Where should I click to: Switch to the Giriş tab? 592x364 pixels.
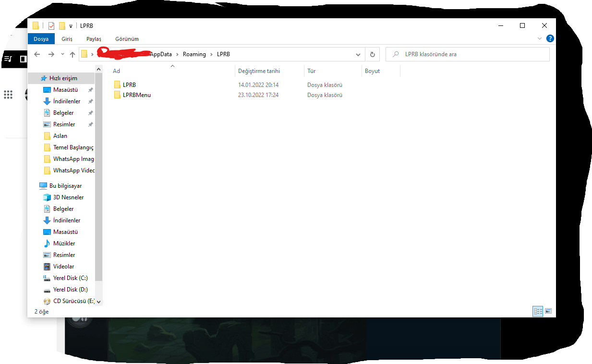(67, 39)
